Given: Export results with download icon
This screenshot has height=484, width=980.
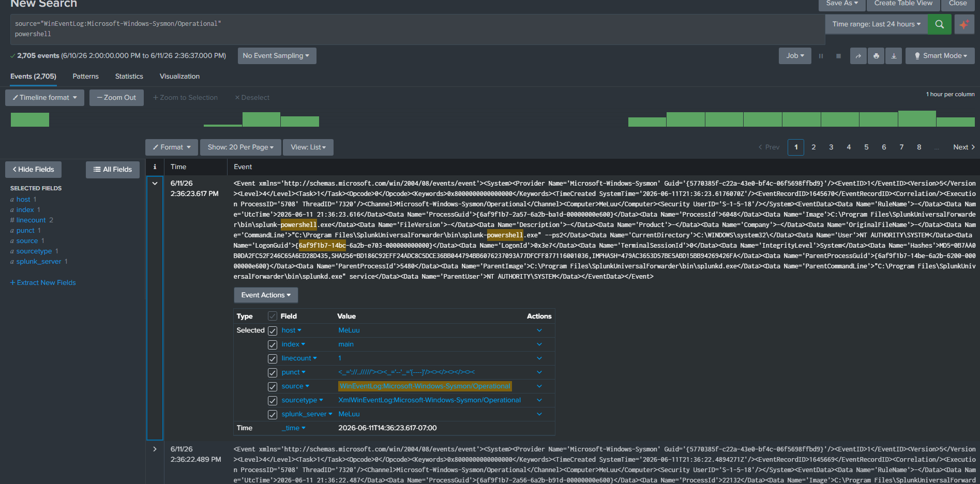Looking at the screenshot, I should pyautogui.click(x=894, y=56).
